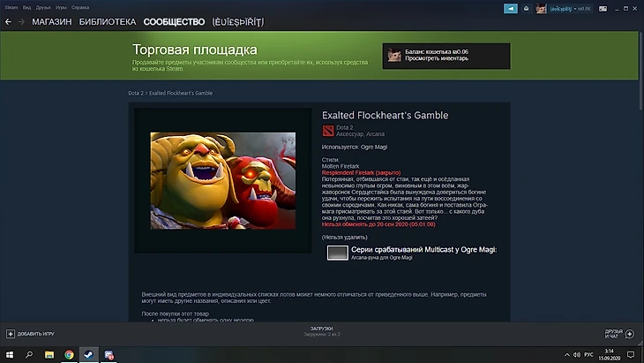
Task: Open the notifications bell icon
Action: click(x=526, y=9)
